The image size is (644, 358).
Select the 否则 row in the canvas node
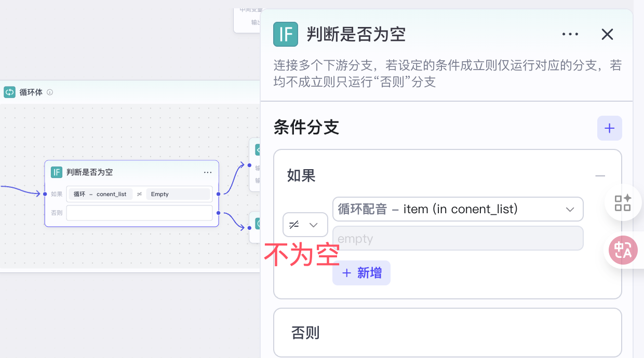click(x=139, y=213)
